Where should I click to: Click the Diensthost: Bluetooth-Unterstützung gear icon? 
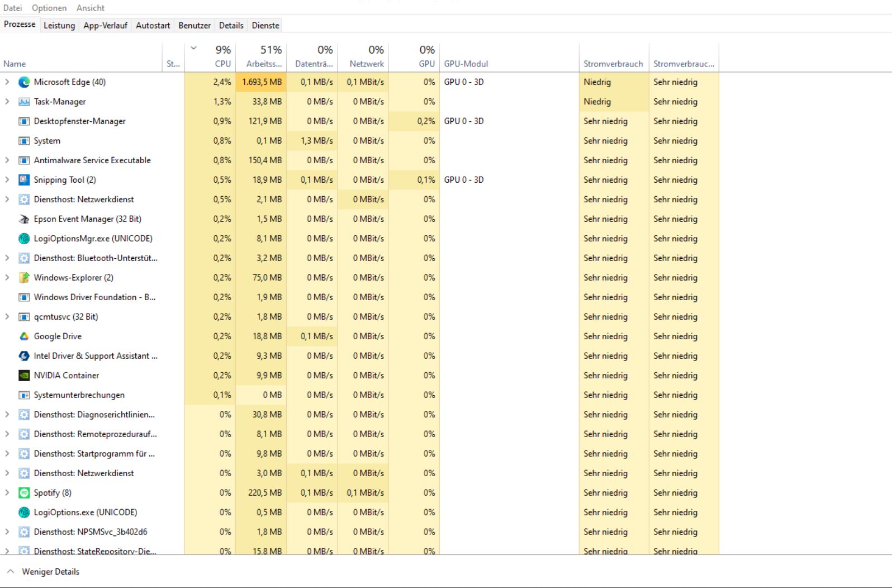coord(24,258)
